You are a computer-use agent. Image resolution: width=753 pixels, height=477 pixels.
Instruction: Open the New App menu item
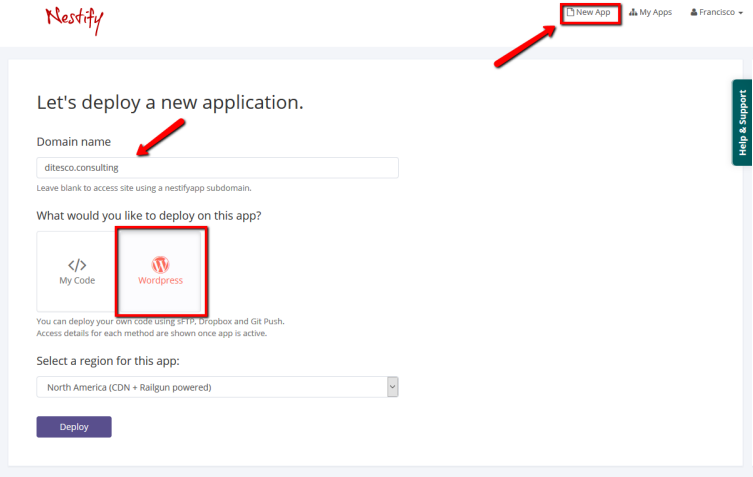[x=589, y=12]
